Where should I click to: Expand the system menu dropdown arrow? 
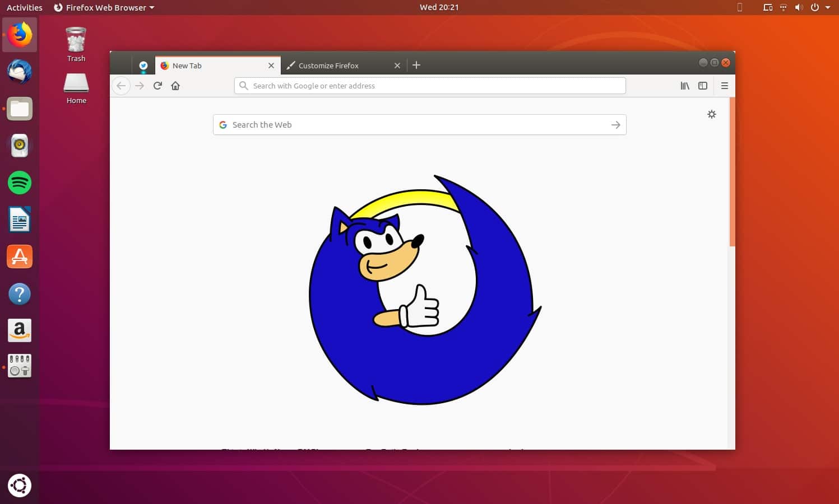coord(828,7)
